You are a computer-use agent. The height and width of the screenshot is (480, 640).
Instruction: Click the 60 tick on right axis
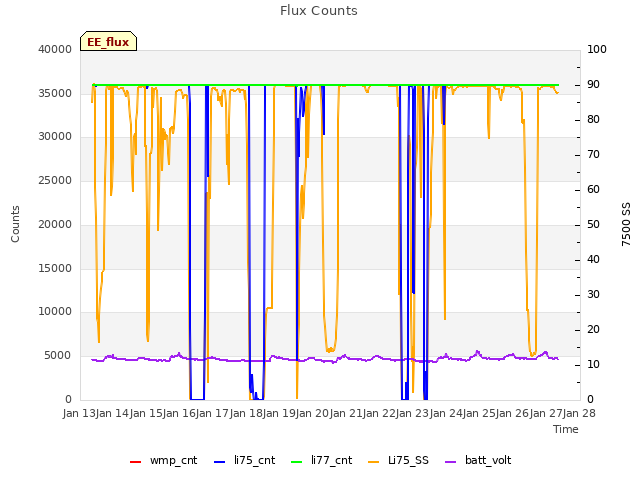pos(593,189)
